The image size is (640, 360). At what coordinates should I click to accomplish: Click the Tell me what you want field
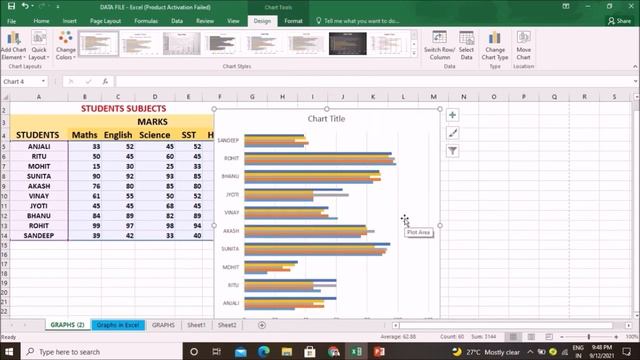pyautogui.click(x=358, y=21)
